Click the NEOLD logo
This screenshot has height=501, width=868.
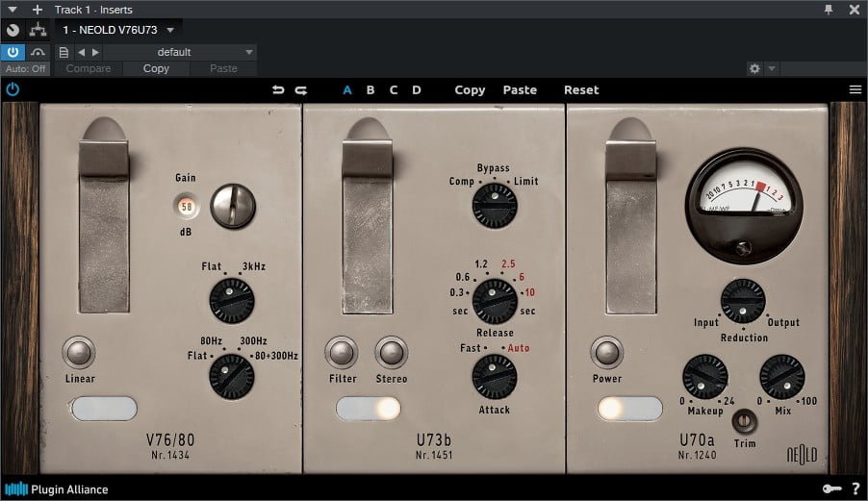802,455
